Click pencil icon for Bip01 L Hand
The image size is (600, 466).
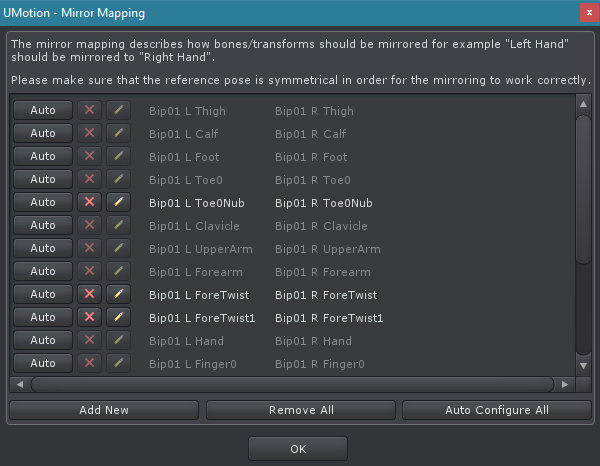tap(118, 340)
